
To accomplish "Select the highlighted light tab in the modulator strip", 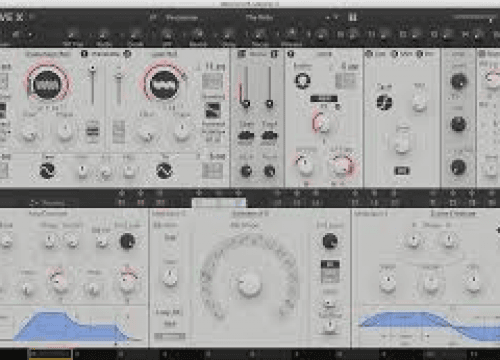I will 219,203.
